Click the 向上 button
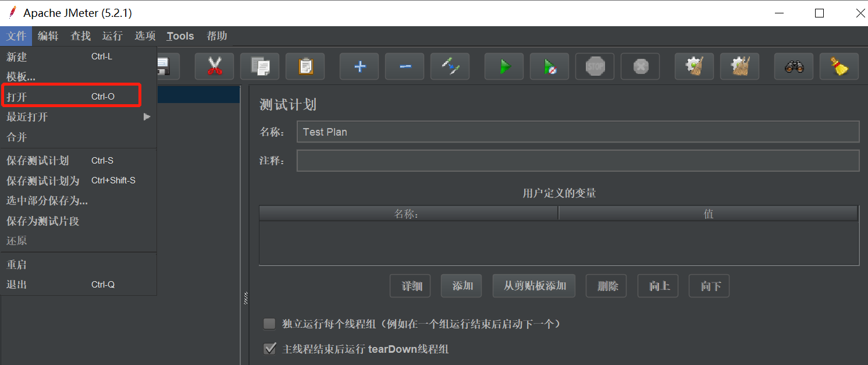This screenshot has width=868, height=365. click(x=658, y=286)
